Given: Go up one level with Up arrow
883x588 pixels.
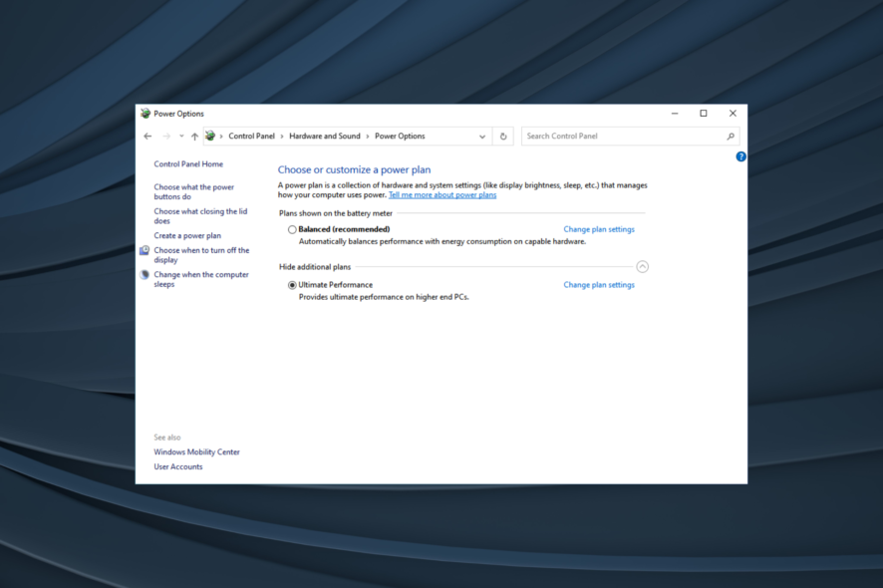Looking at the screenshot, I should pyautogui.click(x=195, y=137).
